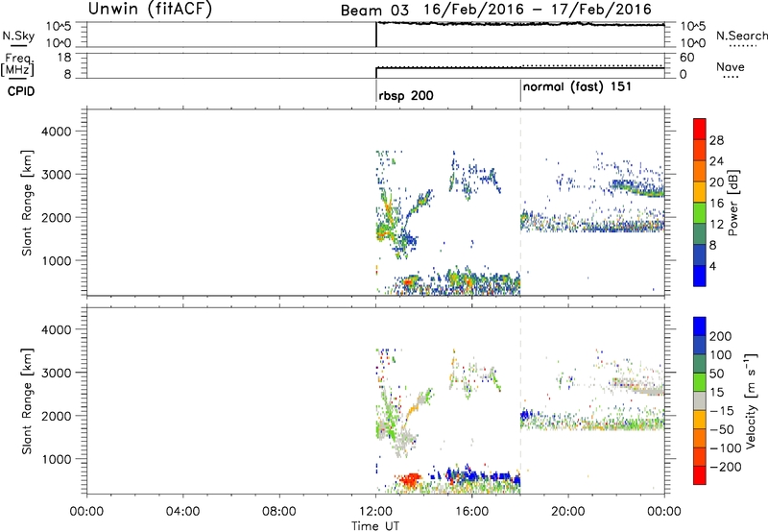Click the 'N.Sky' legend label
Viewport: 768px width, 532px height.
point(18,36)
